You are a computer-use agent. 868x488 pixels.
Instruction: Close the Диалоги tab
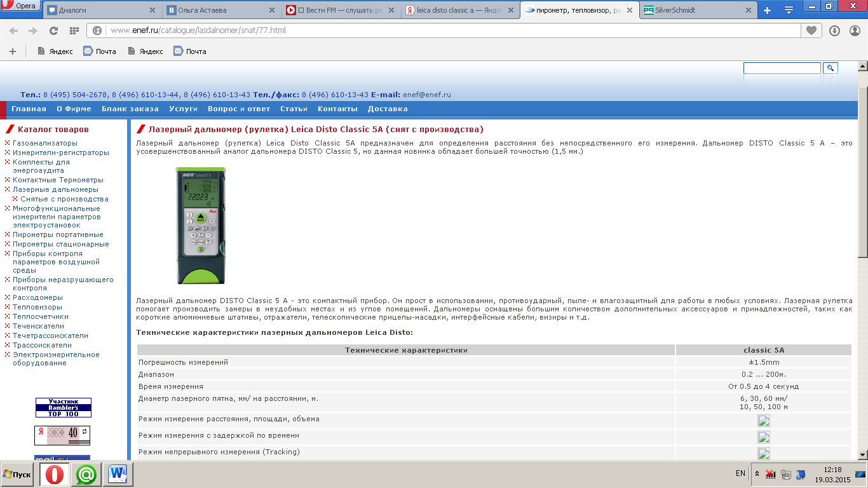click(x=153, y=10)
